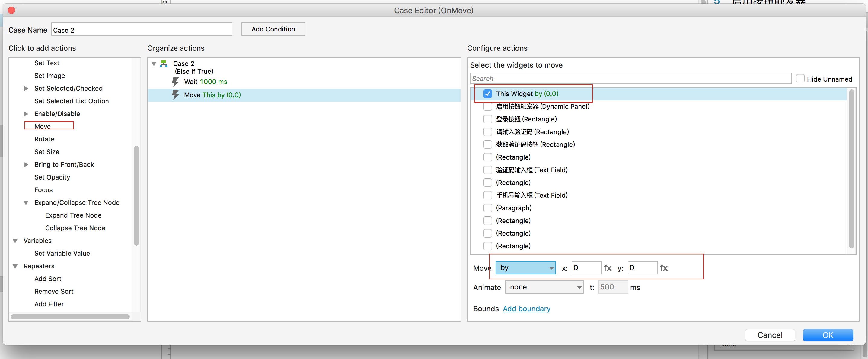868x359 pixels.
Task: Click the Case Name input field
Action: point(142,29)
